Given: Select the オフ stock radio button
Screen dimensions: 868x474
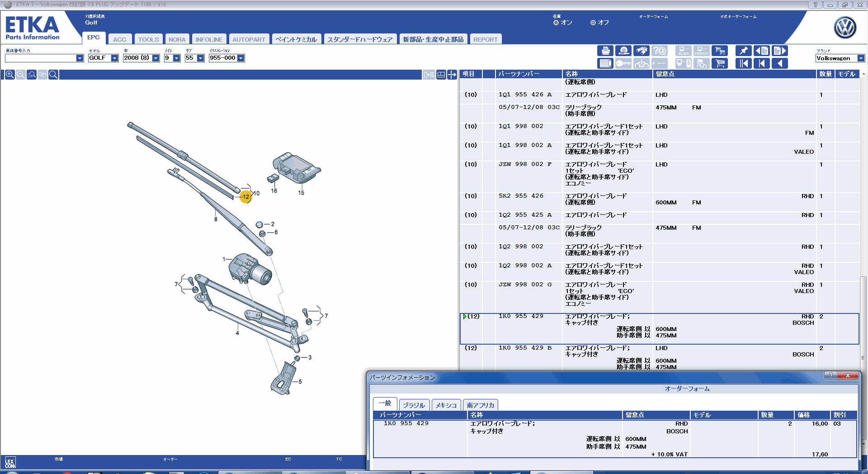Looking at the screenshot, I should (x=593, y=23).
